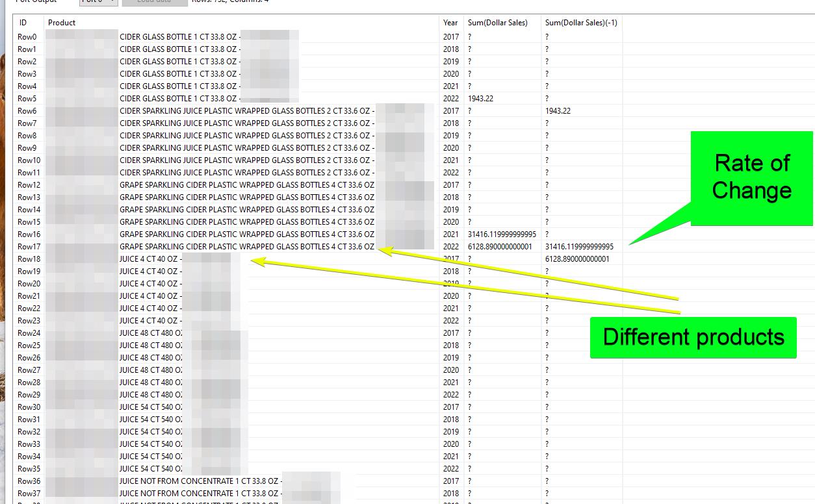
Task: Click Year 2021 in Row16
Action: pos(451,234)
